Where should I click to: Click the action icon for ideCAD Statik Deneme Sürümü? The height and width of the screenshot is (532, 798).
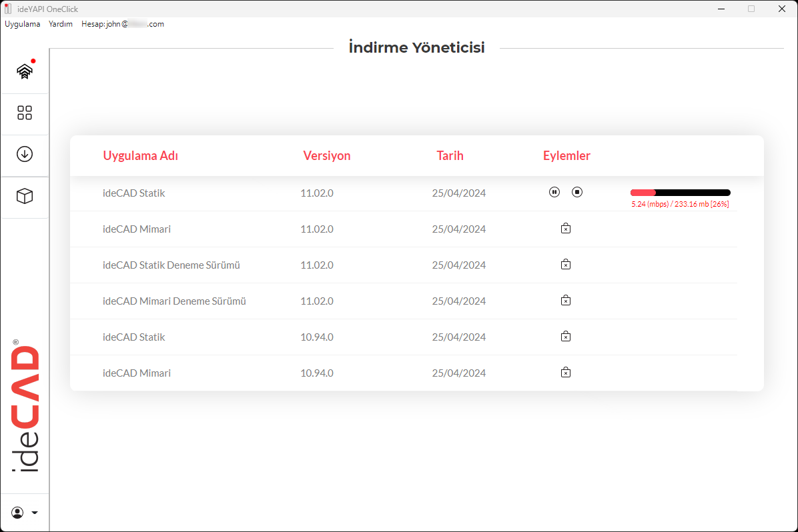pos(566,265)
